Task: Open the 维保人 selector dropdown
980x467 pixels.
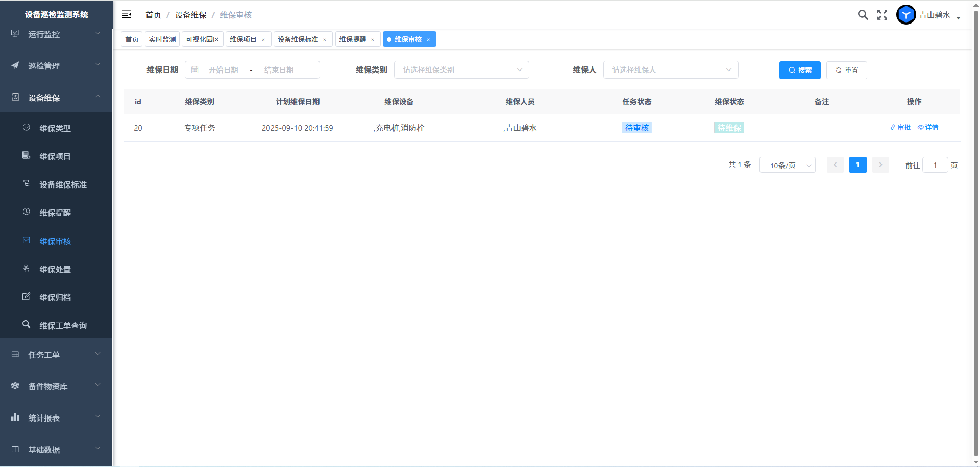Action: [670, 70]
